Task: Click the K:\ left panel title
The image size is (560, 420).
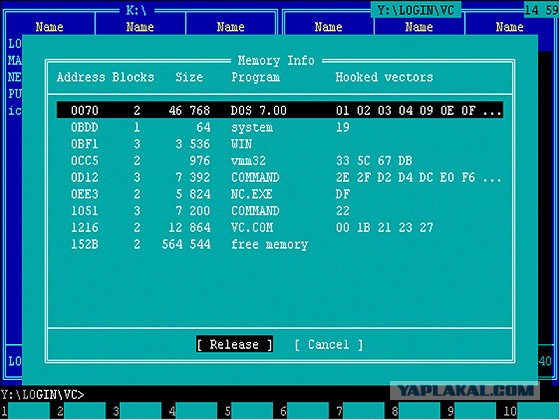Action: point(136,10)
